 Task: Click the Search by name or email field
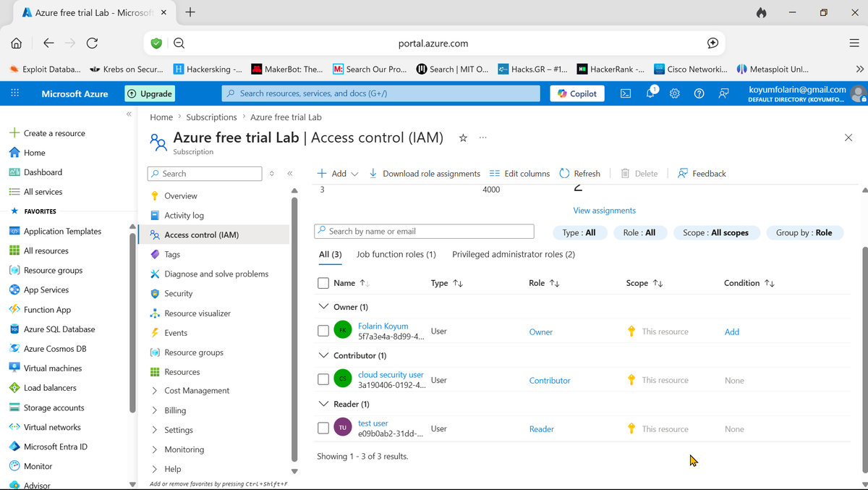click(425, 232)
